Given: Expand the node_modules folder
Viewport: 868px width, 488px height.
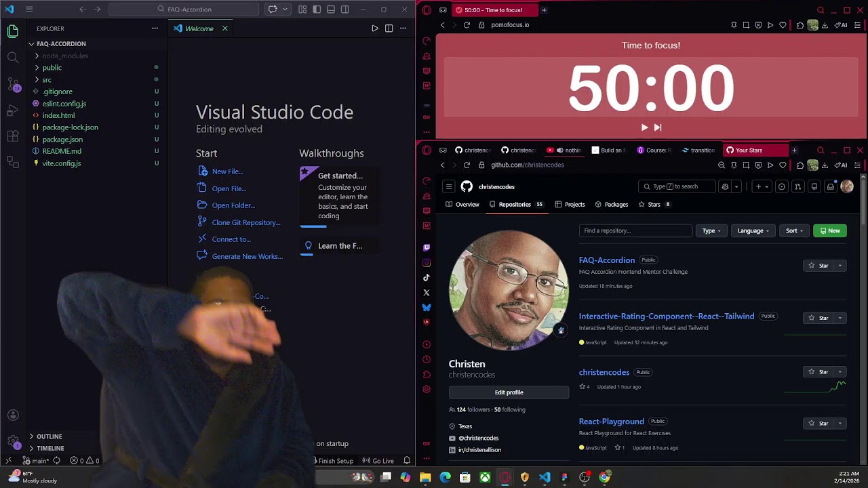Looking at the screenshot, I should click(x=65, y=56).
